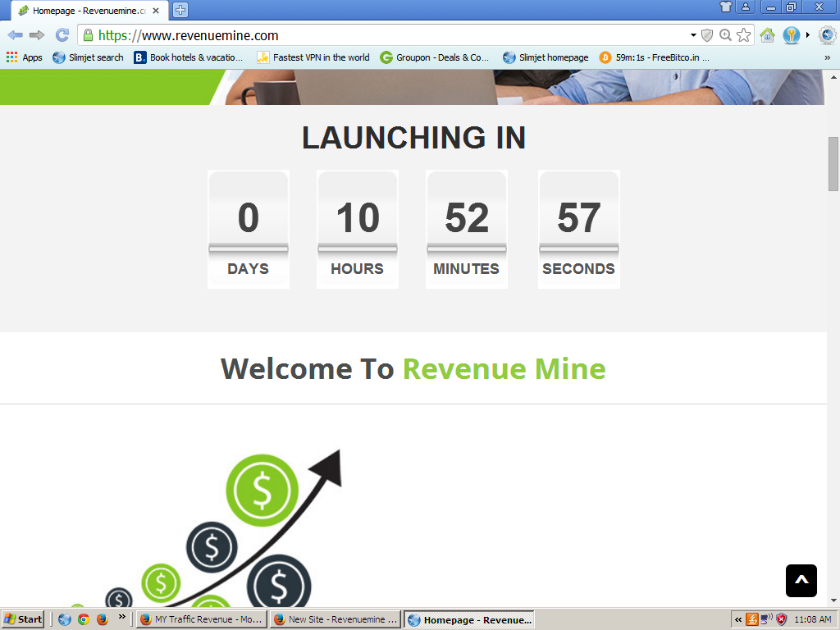Reload the Revenuemine page
840x630 pixels.
(62, 35)
